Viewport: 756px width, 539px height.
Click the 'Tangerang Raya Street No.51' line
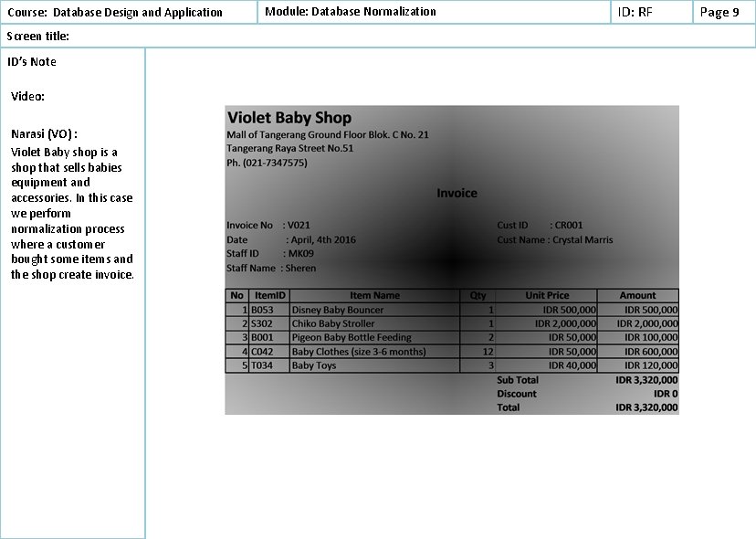[289, 149]
